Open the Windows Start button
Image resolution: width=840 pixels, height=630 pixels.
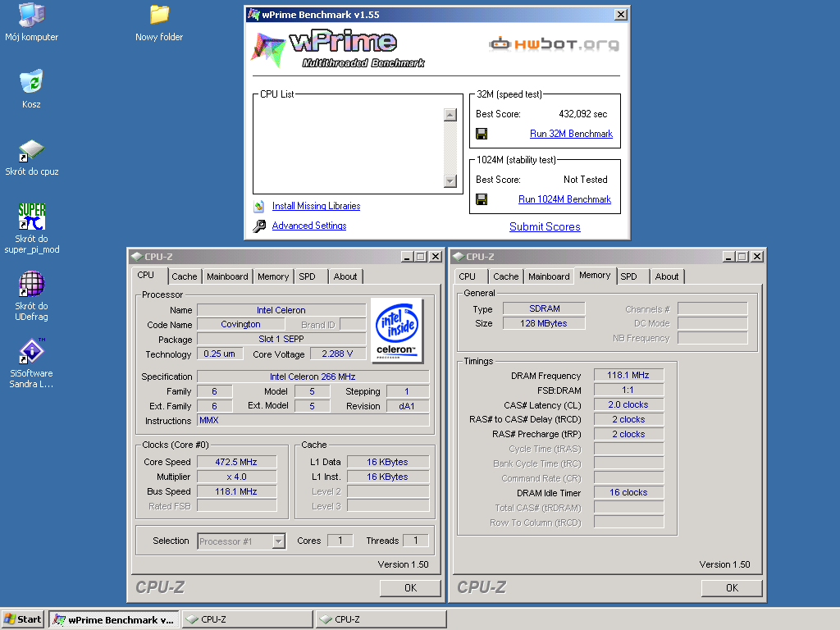point(22,619)
